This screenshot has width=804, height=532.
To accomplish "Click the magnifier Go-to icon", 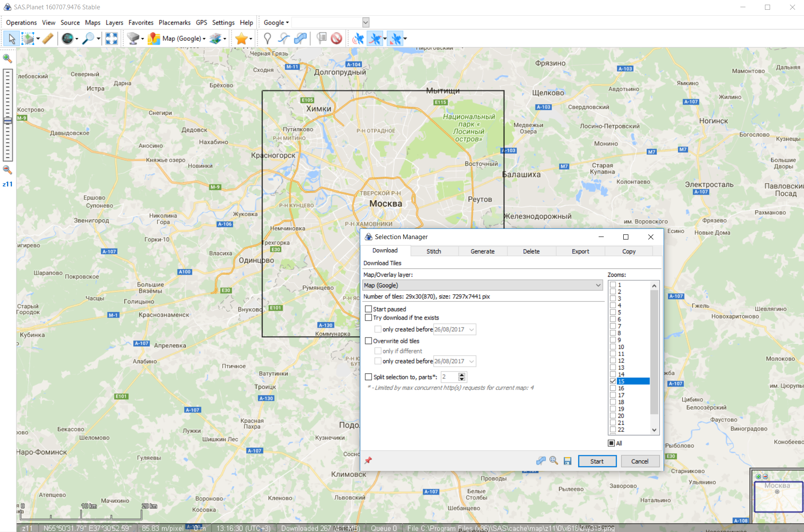I will (88, 39).
